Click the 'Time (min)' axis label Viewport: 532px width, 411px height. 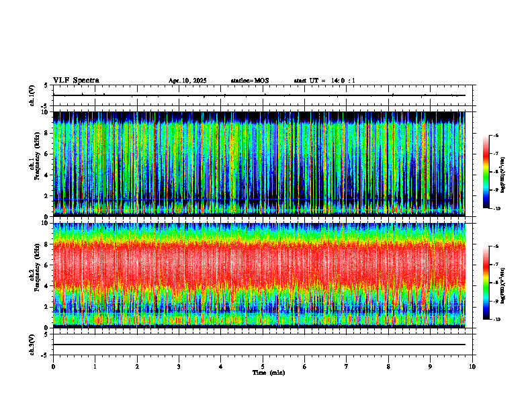pyautogui.click(x=269, y=373)
